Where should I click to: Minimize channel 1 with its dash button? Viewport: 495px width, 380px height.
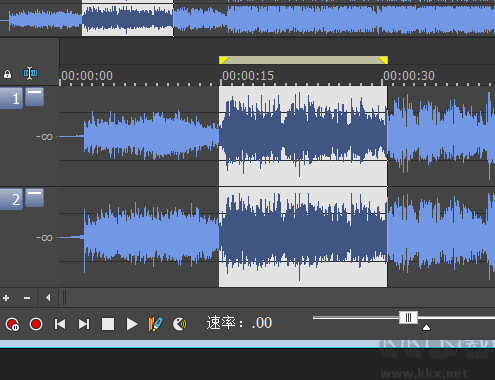pos(34,97)
